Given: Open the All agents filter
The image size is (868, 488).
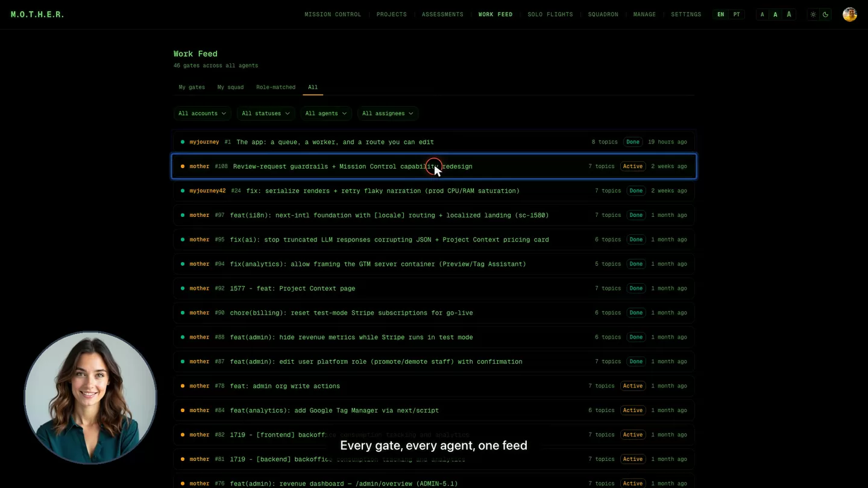Looking at the screenshot, I should point(326,113).
